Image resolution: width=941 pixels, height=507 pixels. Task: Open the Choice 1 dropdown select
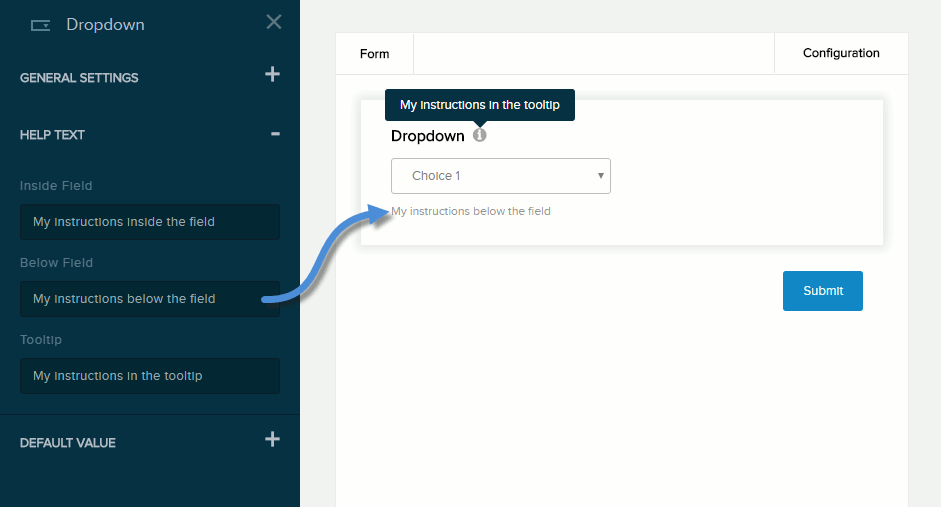[x=500, y=176]
